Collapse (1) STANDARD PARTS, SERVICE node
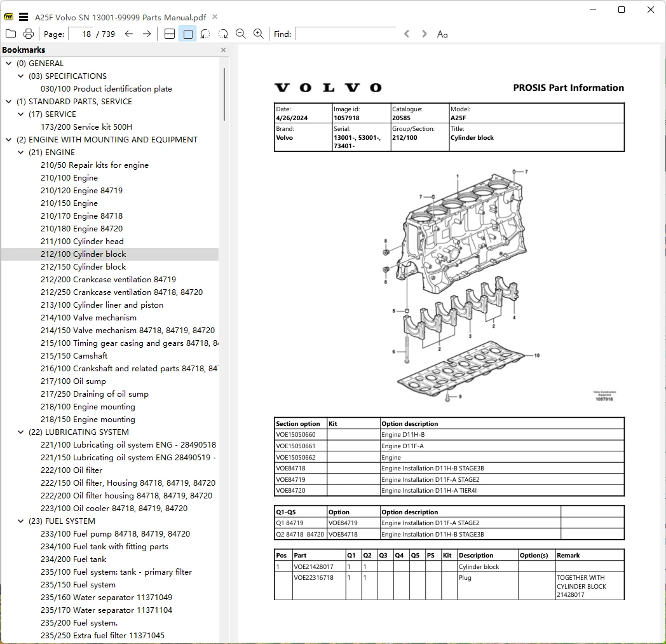 click(8, 102)
